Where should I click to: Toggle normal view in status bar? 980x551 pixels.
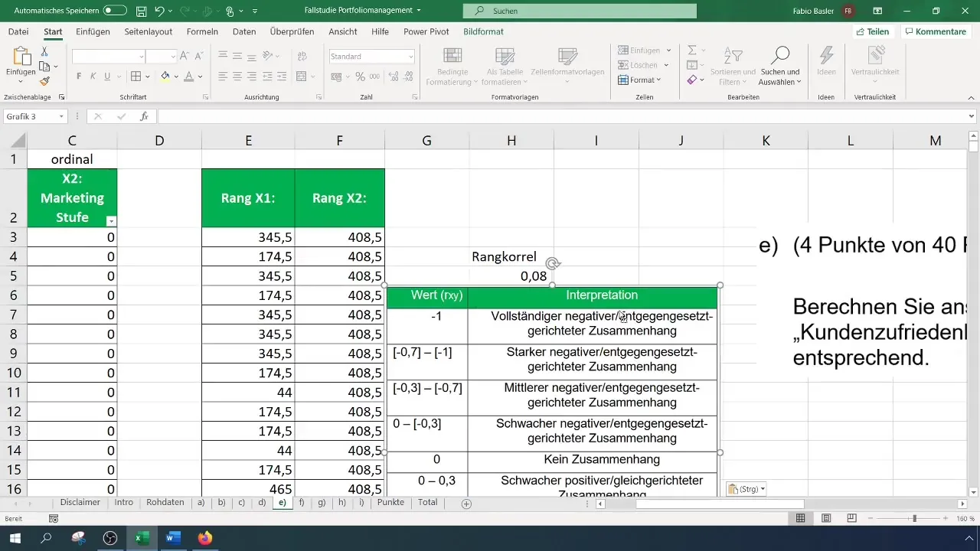point(800,518)
